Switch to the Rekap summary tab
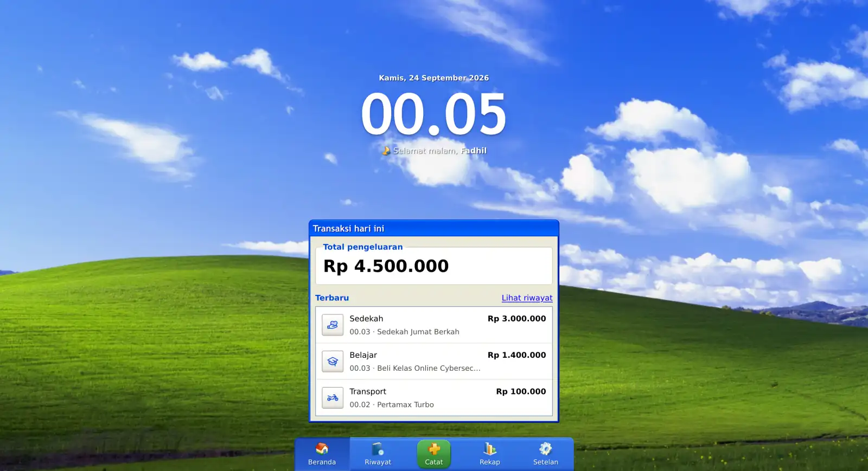This screenshot has height=471, width=868. click(x=490, y=454)
